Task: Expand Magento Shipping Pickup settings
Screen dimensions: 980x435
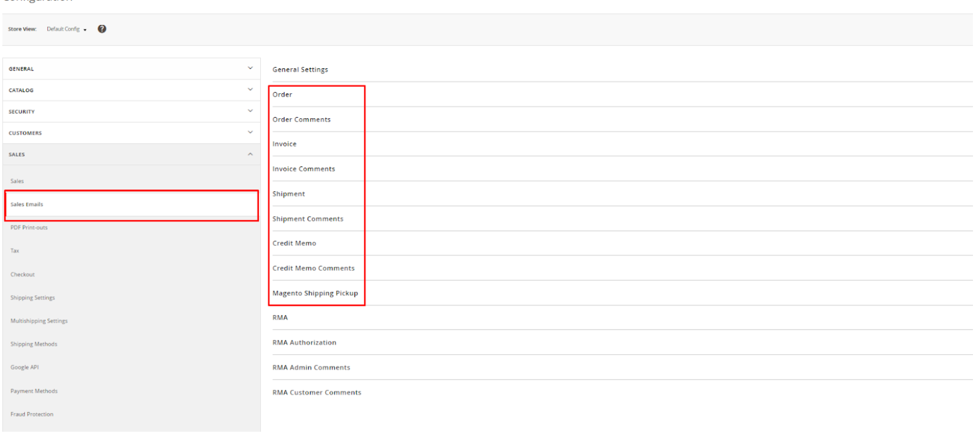Action: point(315,293)
